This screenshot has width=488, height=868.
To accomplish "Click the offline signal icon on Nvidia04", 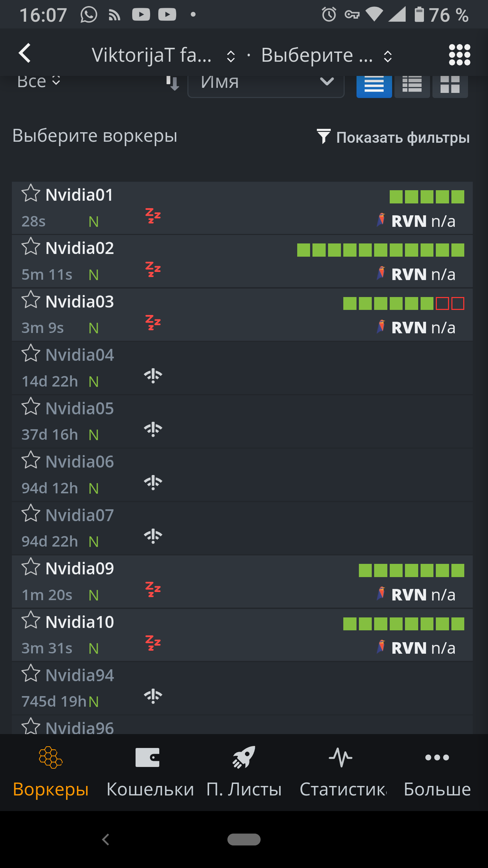I will pos(153,376).
